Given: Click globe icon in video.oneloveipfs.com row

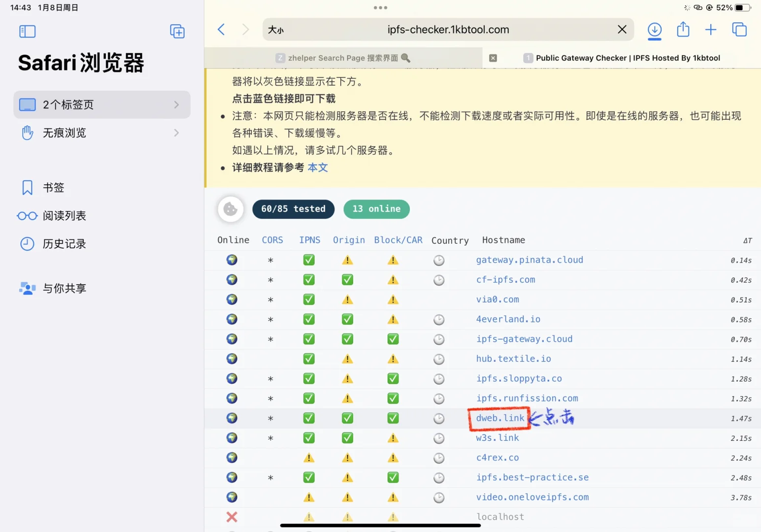Looking at the screenshot, I should point(232,497).
